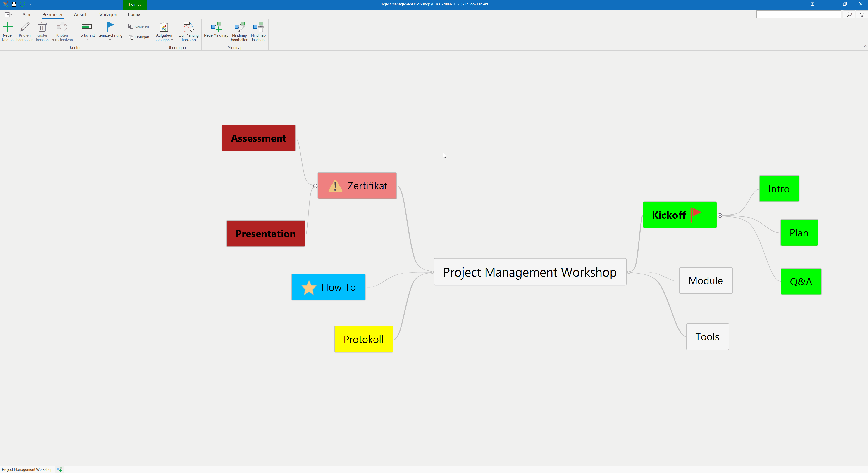This screenshot has height=473, width=868.
Task: Select the green Plan node
Action: (799, 233)
